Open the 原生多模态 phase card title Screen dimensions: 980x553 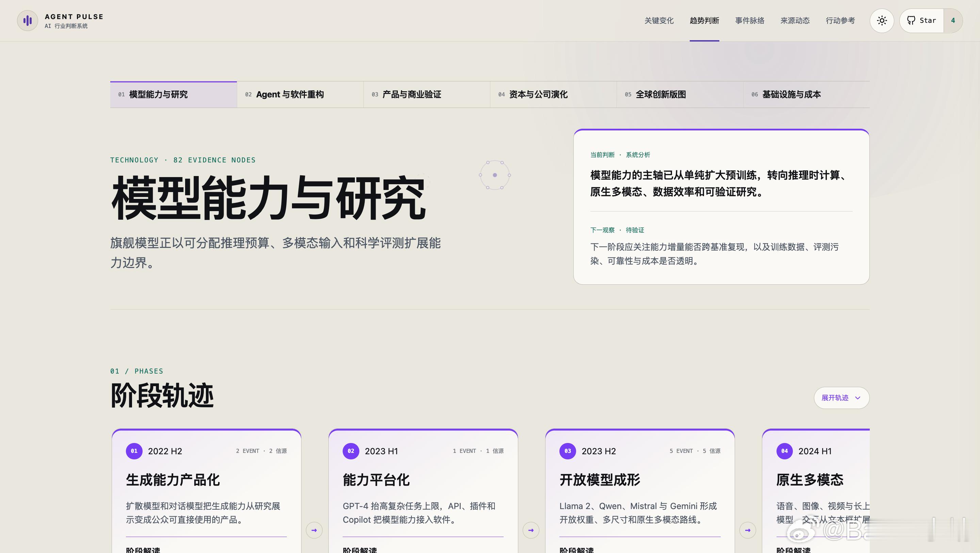pos(810,480)
